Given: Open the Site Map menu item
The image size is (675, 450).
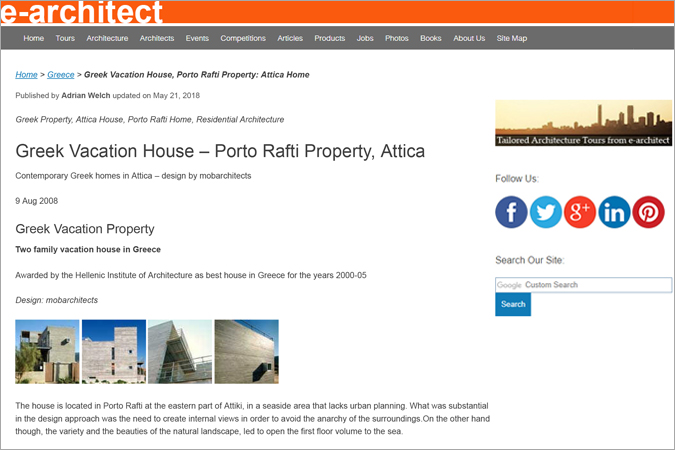Looking at the screenshot, I should 511,38.
